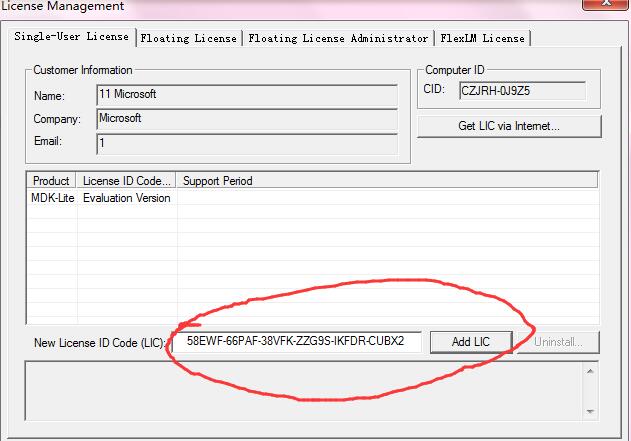Screen dimensions: 631x441
Task: Click the Name field containing 11 Microsoft
Action: click(247, 95)
